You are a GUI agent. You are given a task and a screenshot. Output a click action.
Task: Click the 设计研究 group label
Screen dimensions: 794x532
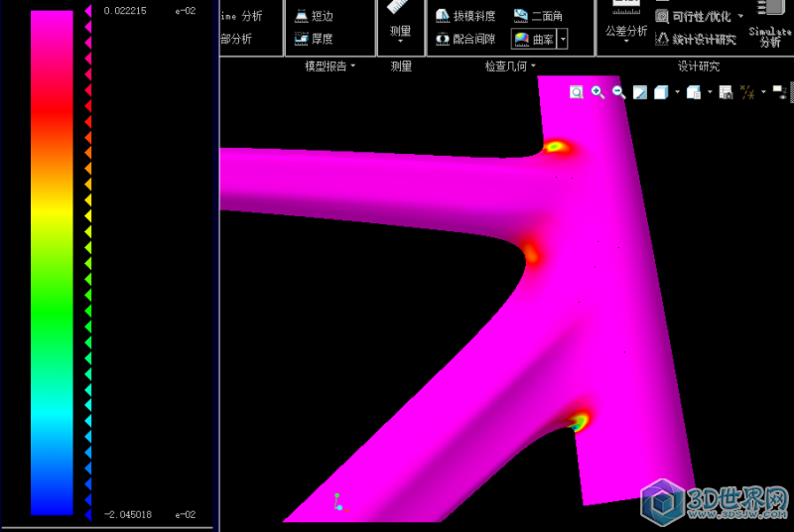coord(699,66)
